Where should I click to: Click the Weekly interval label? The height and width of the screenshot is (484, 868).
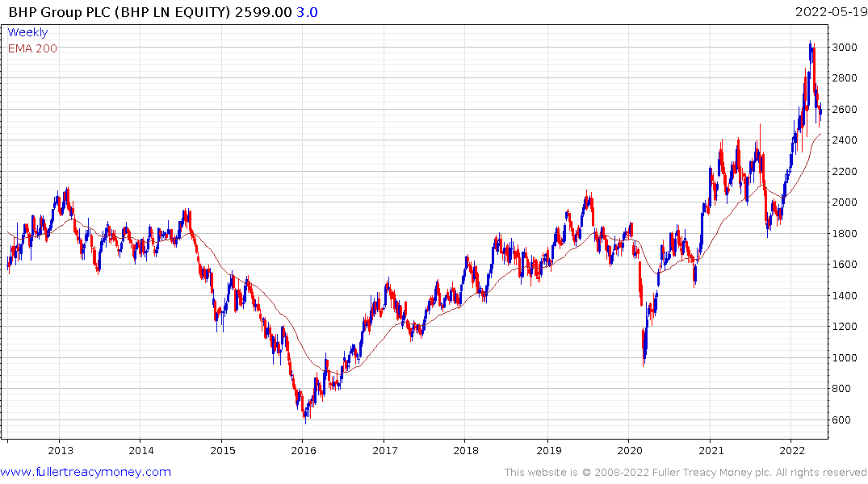[x=27, y=32]
